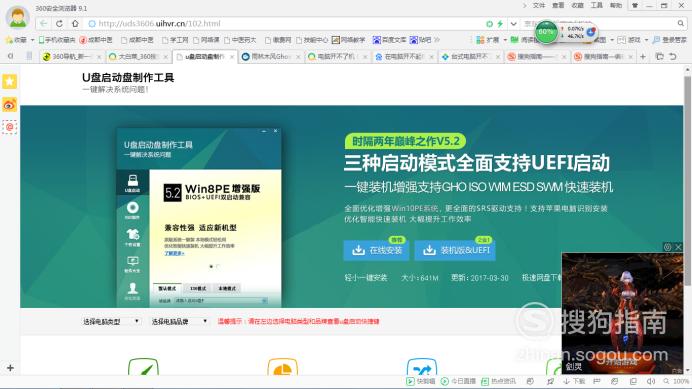Click the game ad thumbnail image
This screenshot has height=389, width=692.
pos(622,313)
